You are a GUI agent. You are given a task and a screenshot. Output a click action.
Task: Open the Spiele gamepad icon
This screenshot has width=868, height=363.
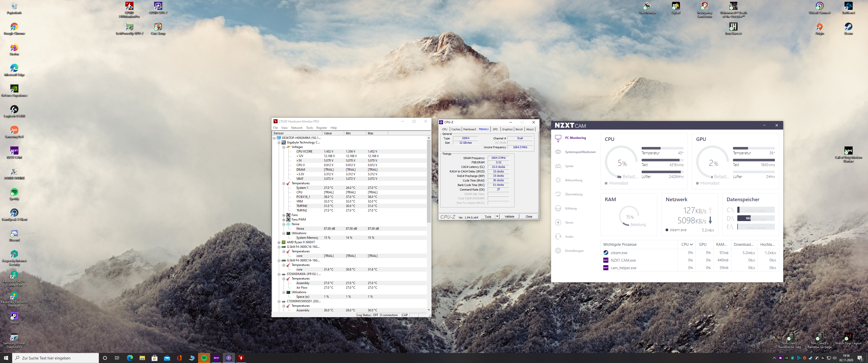[x=558, y=166]
